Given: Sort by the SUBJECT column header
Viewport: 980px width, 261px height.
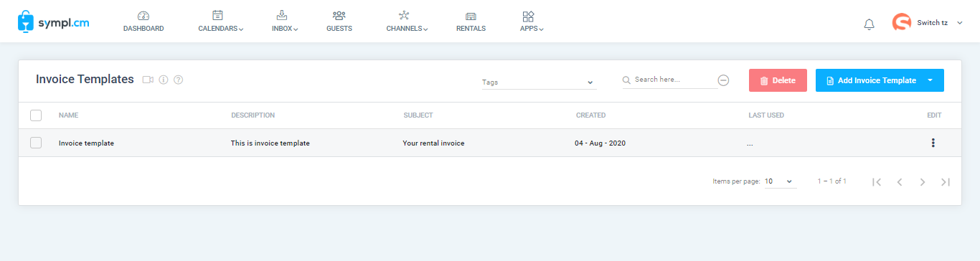Looking at the screenshot, I should tap(418, 115).
